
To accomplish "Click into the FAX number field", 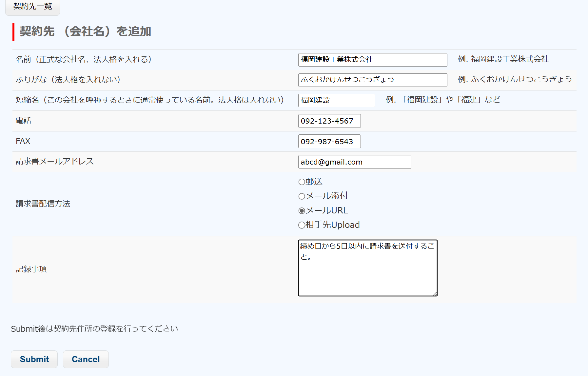I will [329, 141].
